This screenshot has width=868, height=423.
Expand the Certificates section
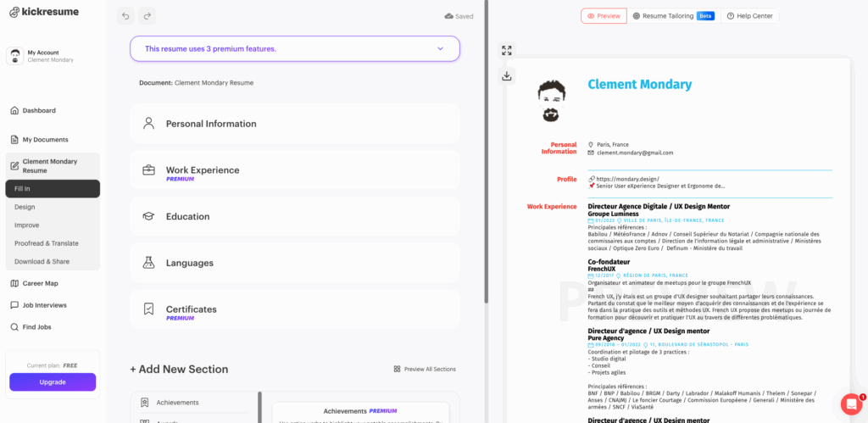(x=294, y=309)
